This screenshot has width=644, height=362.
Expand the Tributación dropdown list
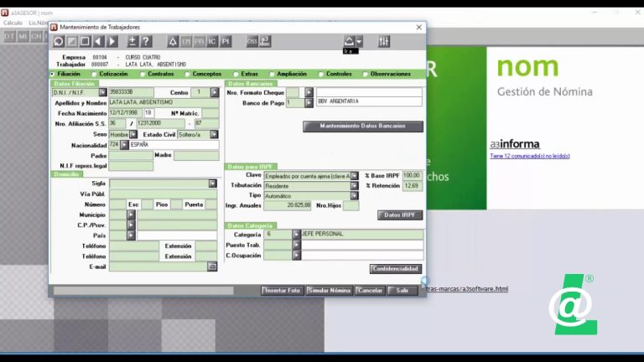[x=355, y=185]
